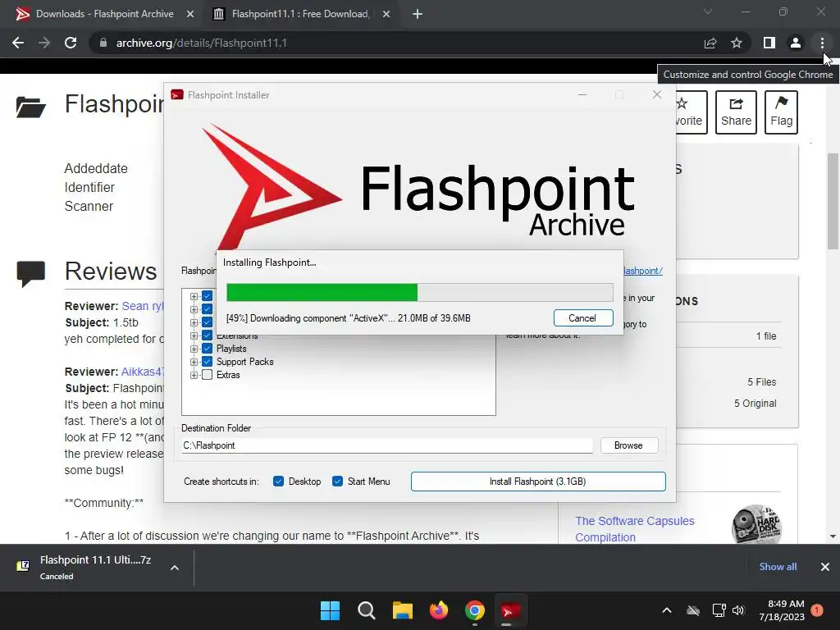Toggle the Playlists component checkbox
The height and width of the screenshot is (630, 840).
(x=208, y=349)
